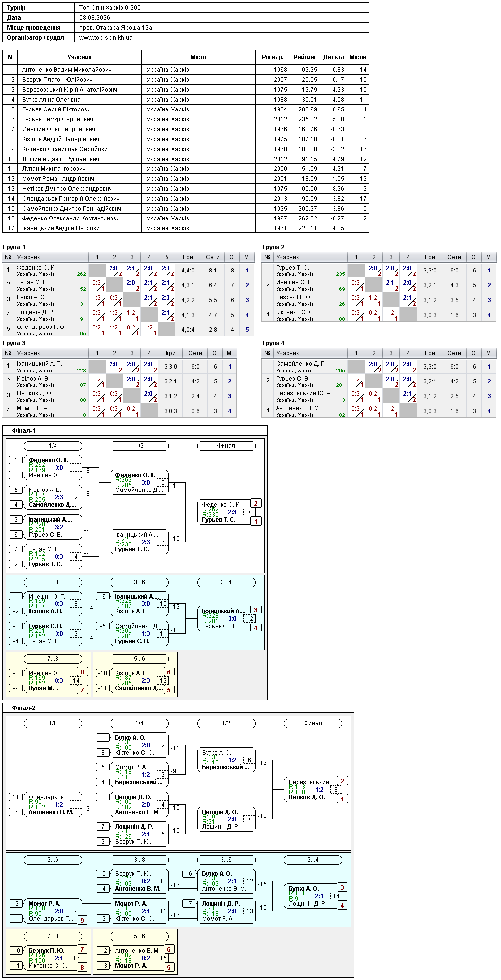Click the Феденко vs Инешин quarterfinal match box
The image size is (501, 980).
[x=53, y=468]
